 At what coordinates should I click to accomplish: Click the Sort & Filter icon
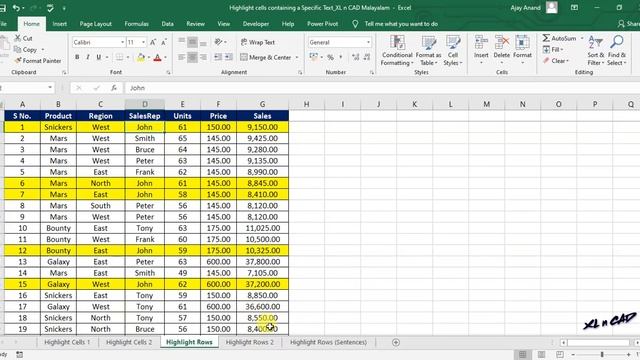596,42
